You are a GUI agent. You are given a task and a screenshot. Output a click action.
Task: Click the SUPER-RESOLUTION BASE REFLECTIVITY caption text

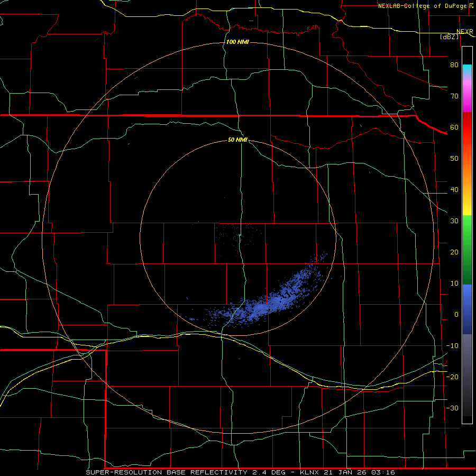click(166, 472)
